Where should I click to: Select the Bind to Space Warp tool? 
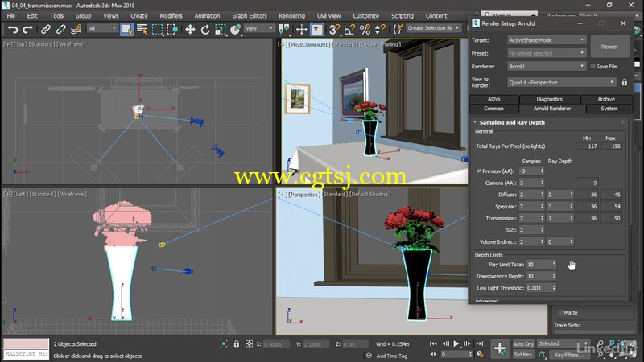click(x=76, y=29)
